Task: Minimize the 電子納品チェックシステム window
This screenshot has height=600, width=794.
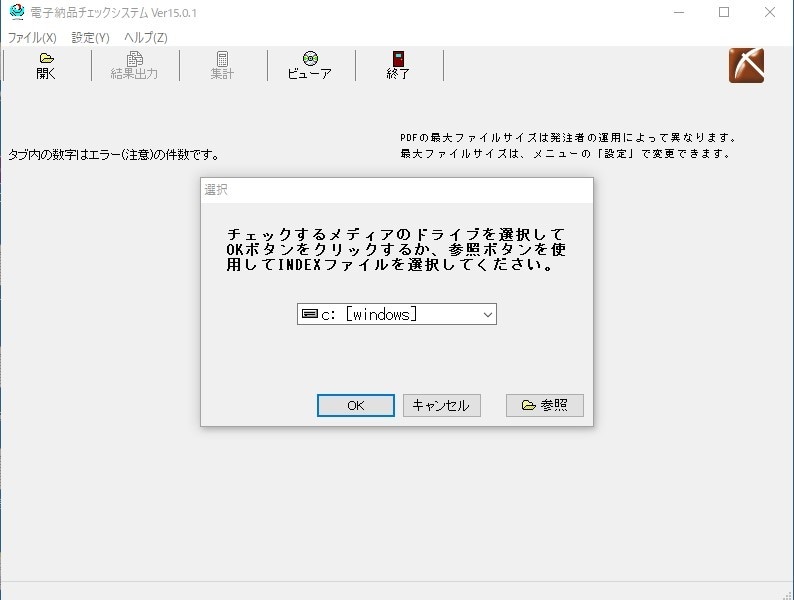Action: [679, 12]
